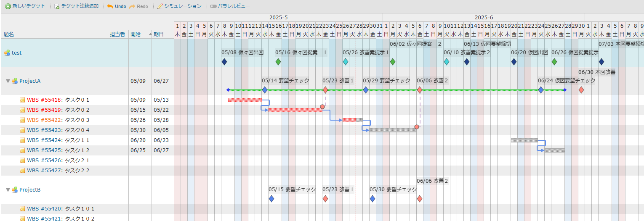644x221 pixels.
Task: Click the test project icon
Action: [x=7, y=53]
